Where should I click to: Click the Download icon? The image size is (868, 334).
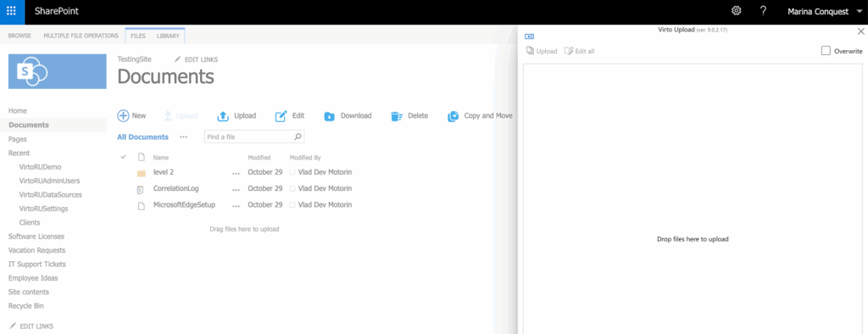[330, 116]
